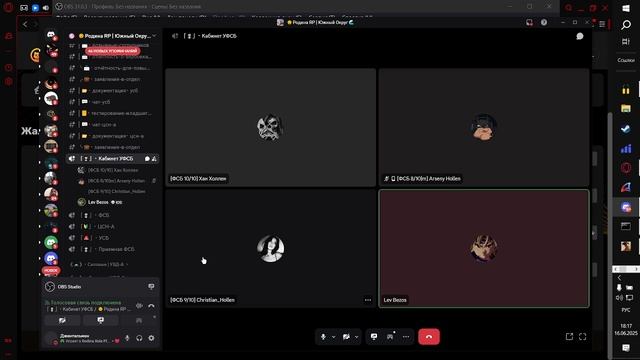The image size is (640, 360).
Task: Invite people icon on Кабинет УФСБ row
Action: click(154, 159)
